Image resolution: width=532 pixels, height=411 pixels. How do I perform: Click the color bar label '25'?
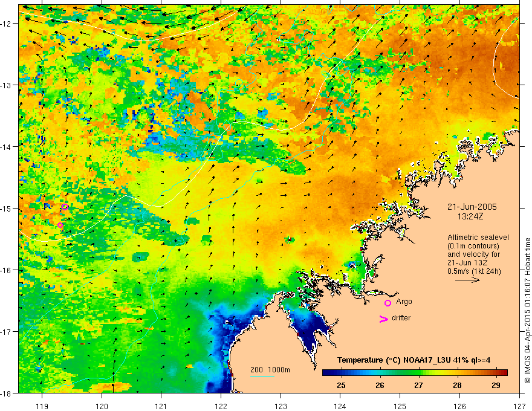(x=342, y=385)
